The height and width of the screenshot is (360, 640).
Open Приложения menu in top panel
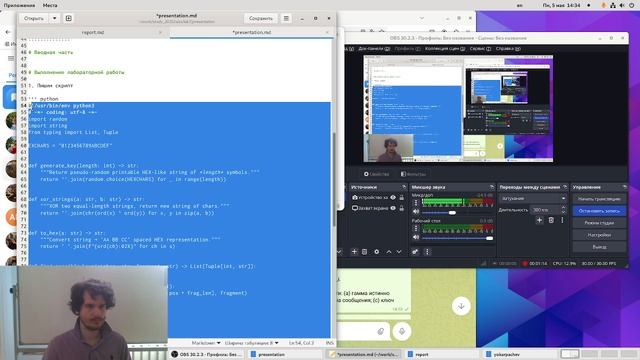pos(19,5)
